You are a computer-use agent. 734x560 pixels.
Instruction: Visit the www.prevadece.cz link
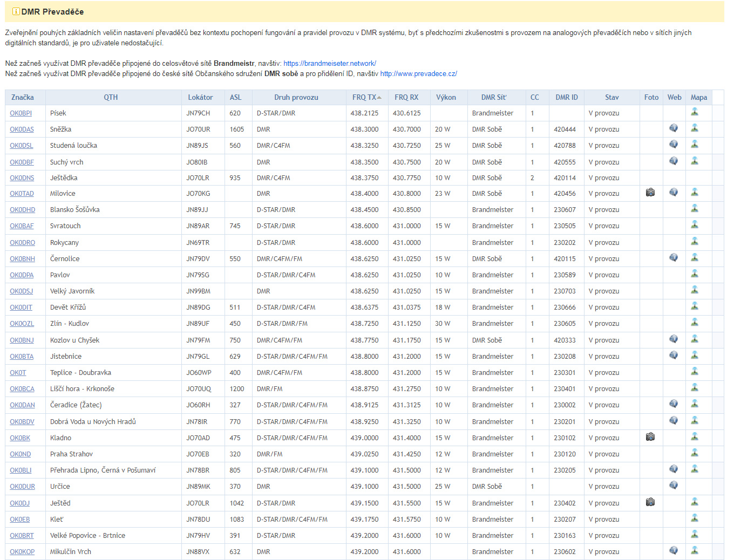point(418,74)
